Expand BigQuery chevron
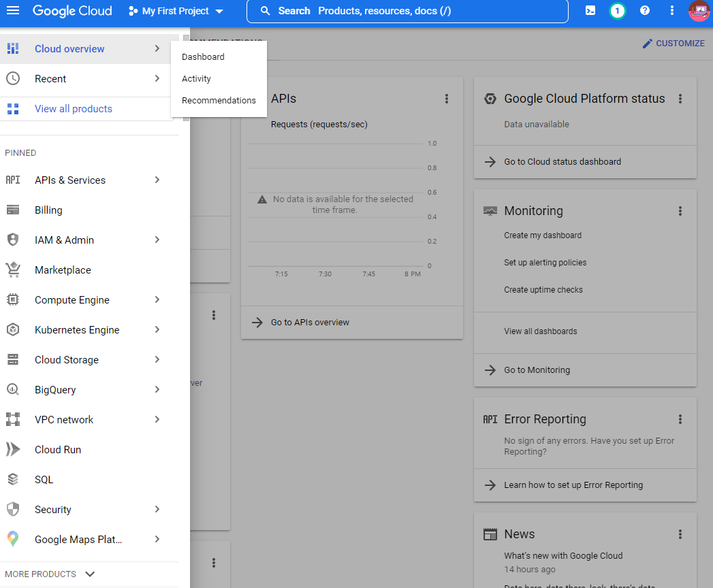Image resolution: width=713 pixels, height=588 pixels. click(x=157, y=389)
